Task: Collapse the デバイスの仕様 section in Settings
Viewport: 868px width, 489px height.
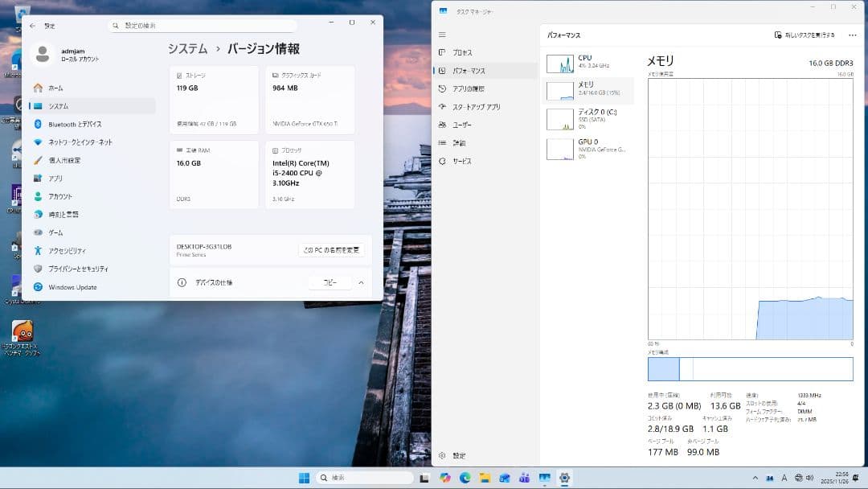Action: point(361,282)
